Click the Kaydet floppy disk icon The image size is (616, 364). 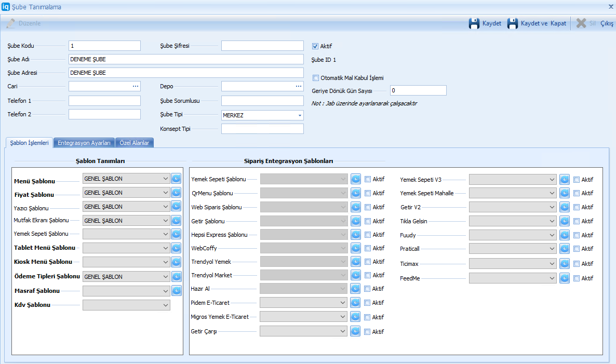coord(474,23)
